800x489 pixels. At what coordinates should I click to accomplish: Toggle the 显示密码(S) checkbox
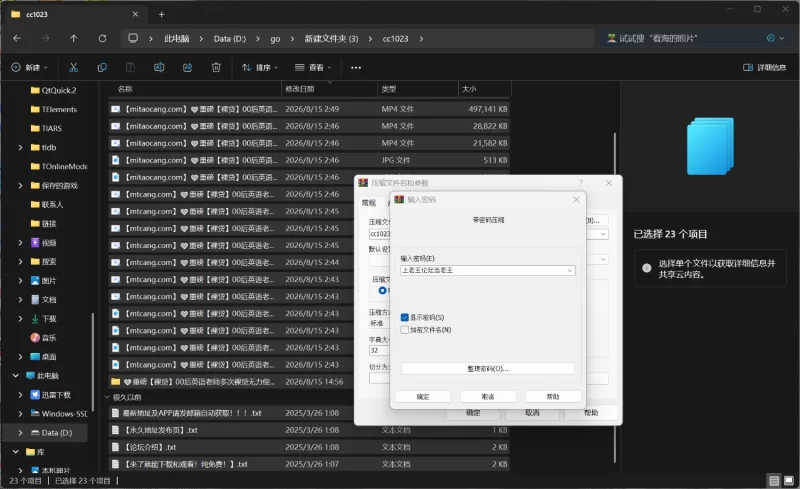point(405,317)
